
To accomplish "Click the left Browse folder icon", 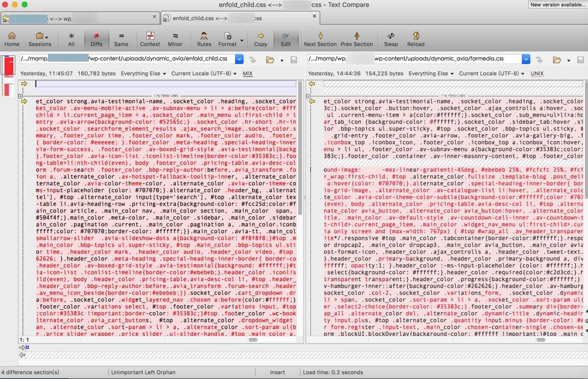I will [270, 60].
